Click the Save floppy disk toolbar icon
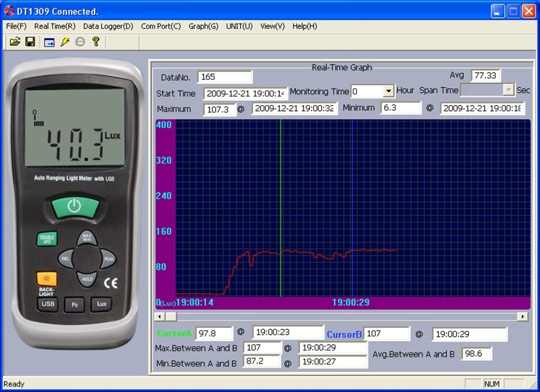The width and height of the screenshot is (540, 392). click(x=31, y=42)
